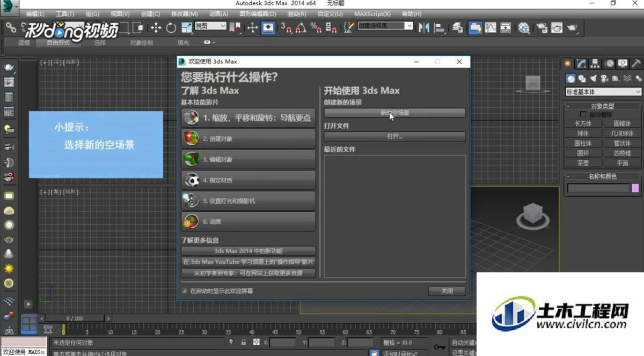Enable the 自动栅格 AutoGrid checkbox

[x=583, y=114]
